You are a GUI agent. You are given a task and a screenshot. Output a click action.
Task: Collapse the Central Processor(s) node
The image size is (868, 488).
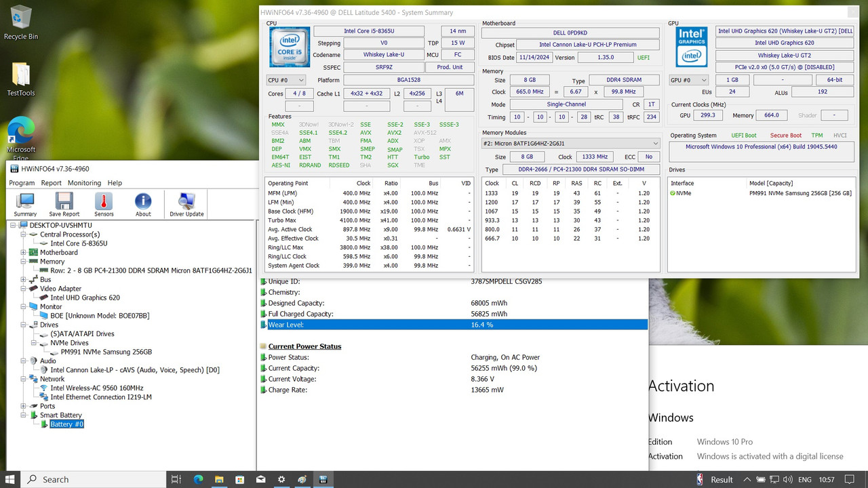pyautogui.click(x=24, y=234)
